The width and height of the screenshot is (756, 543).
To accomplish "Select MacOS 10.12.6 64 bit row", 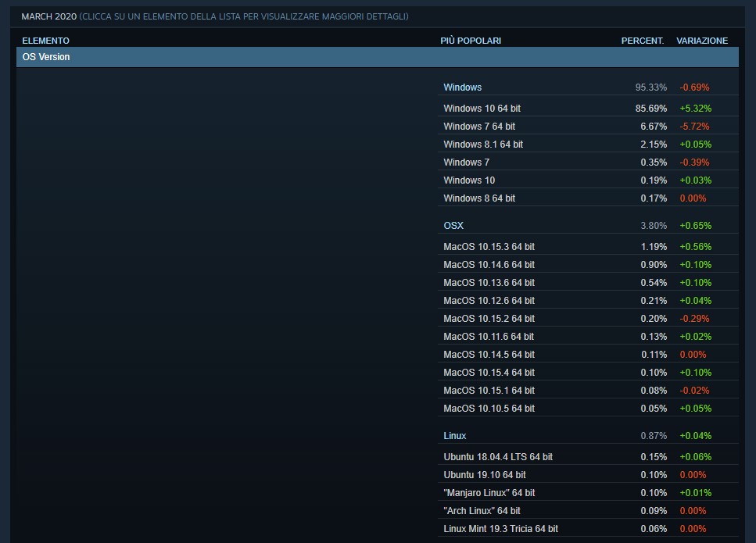I will point(588,300).
